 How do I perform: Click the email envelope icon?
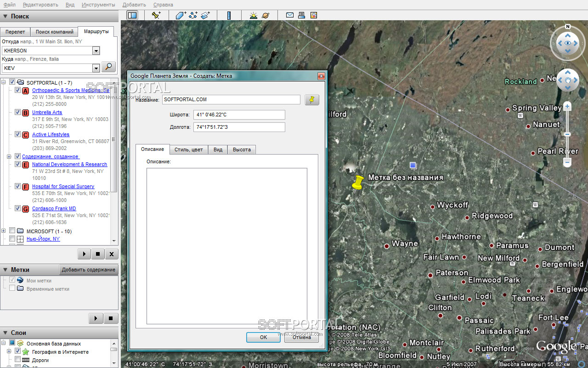290,15
